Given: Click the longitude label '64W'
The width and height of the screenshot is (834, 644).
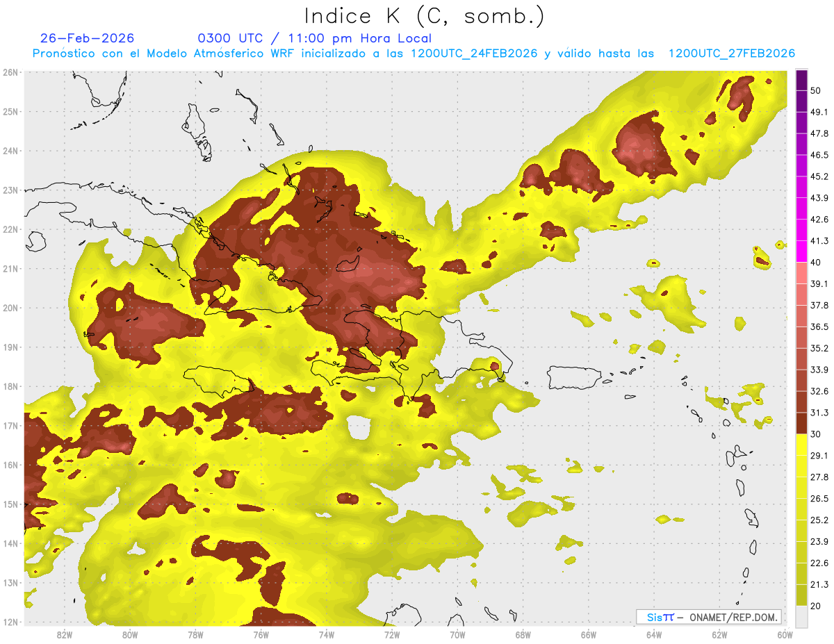Looking at the screenshot, I should click(x=654, y=634).
